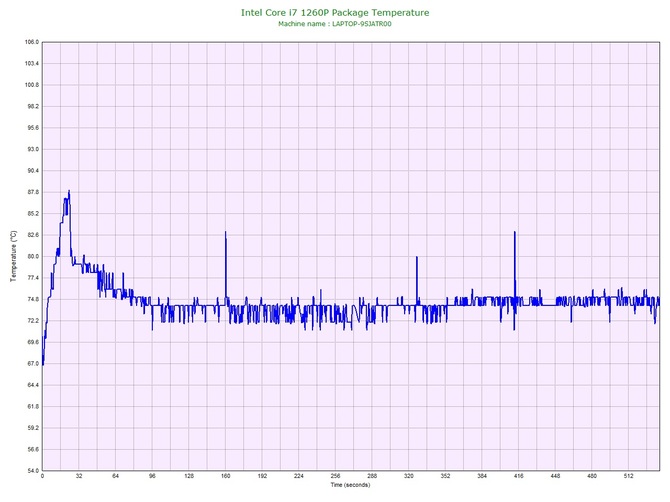Click the 320 seconds time axis label
The width and height of the screenshot is (670, 502).
click(x=409, y=476)
